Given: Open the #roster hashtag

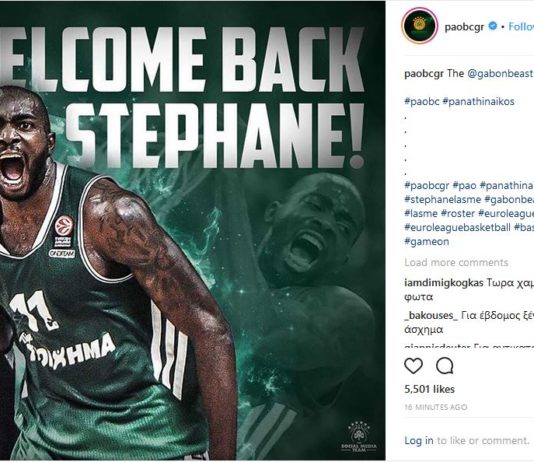Looking at the screenshot, I should tap(458, 213).
